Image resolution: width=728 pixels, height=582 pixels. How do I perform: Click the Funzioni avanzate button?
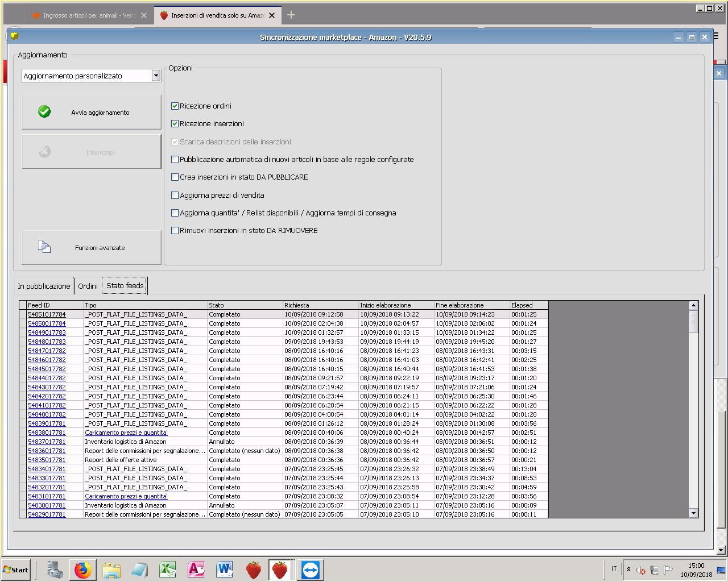(92, 247)
